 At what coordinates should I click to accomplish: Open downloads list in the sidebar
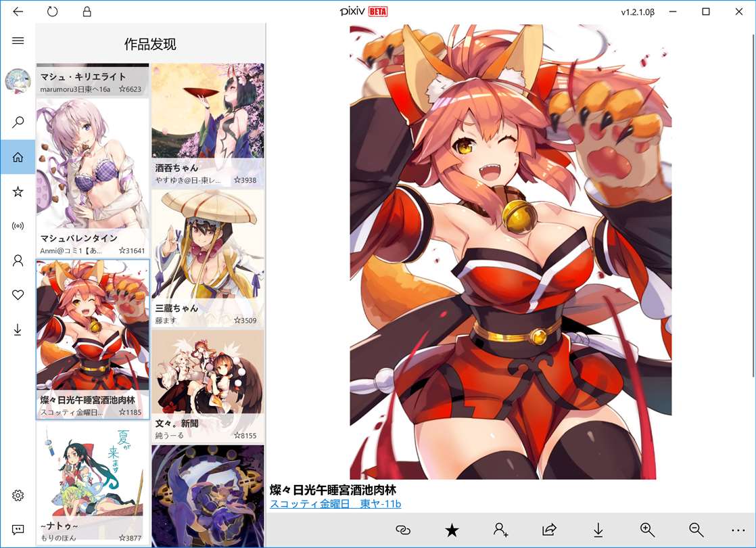click(18, 329)
